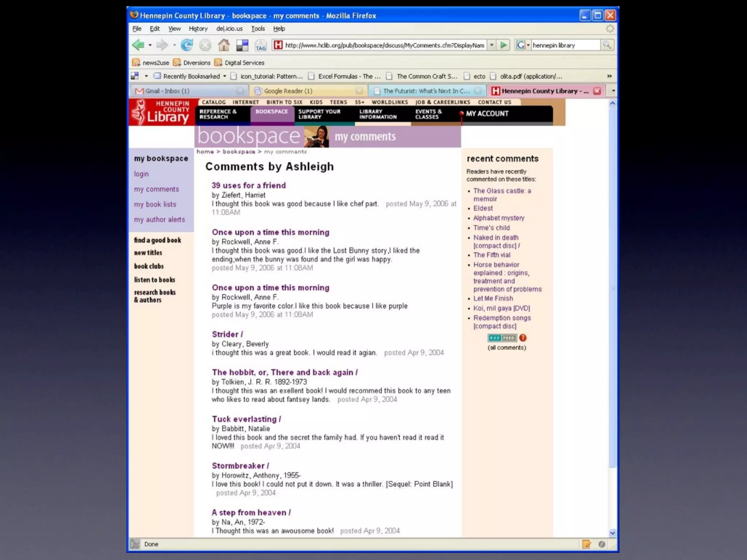The width and height of the screenshot is (747, 560).
Task: Click the RSS FEED badge icon
Action: [x=502, y=338]
